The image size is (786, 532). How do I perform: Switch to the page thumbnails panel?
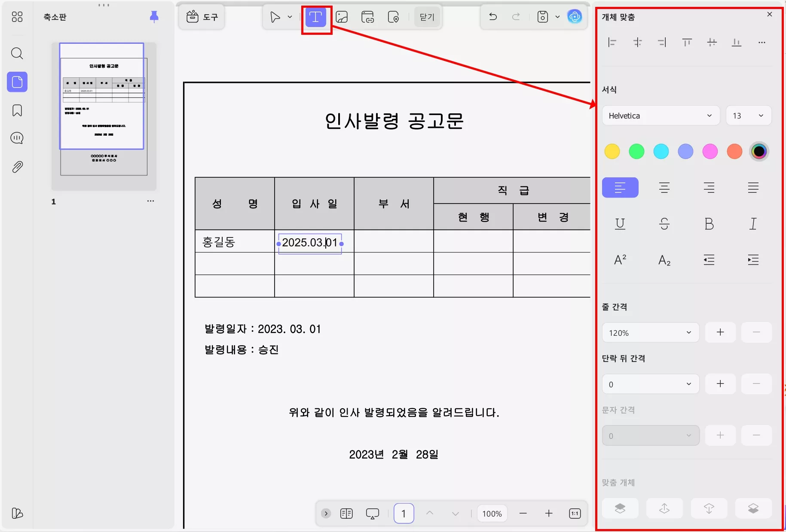[x=17, y=82]
